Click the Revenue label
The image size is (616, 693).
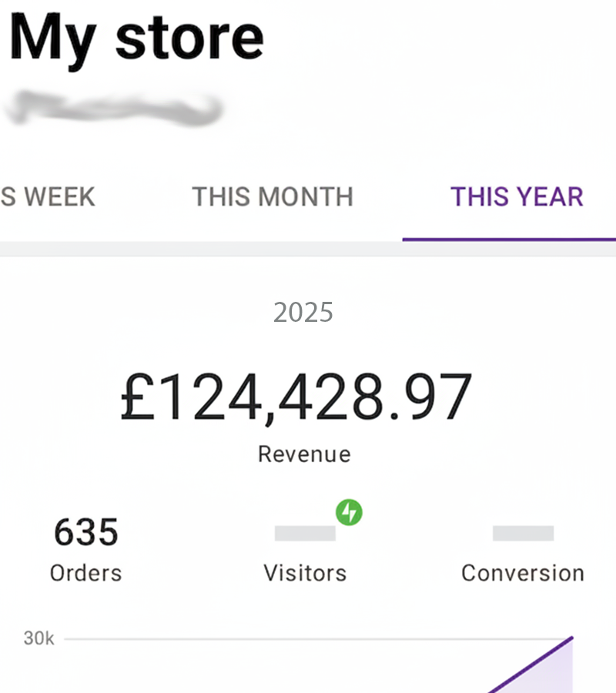coord(304,454)
